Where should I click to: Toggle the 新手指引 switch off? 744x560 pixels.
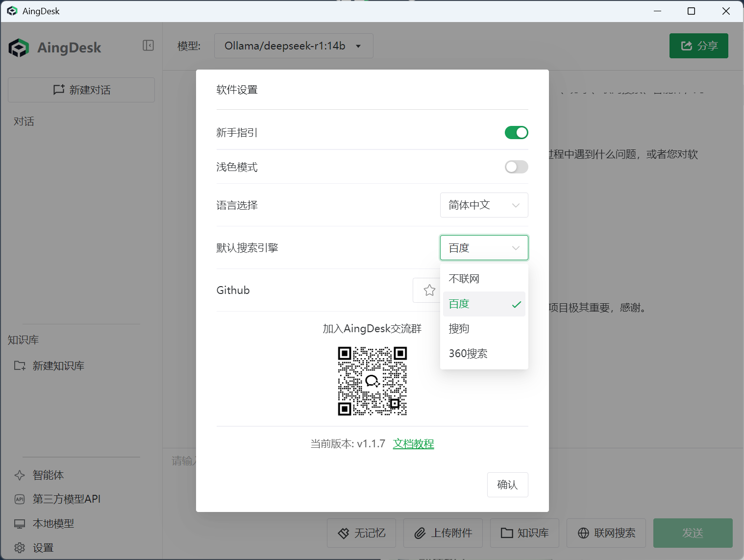516,132
